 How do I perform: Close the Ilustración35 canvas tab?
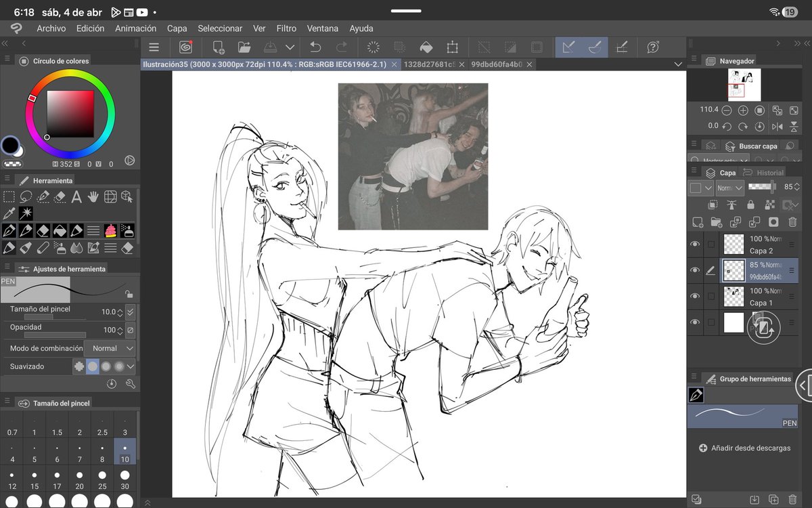(x=395, y=64)
